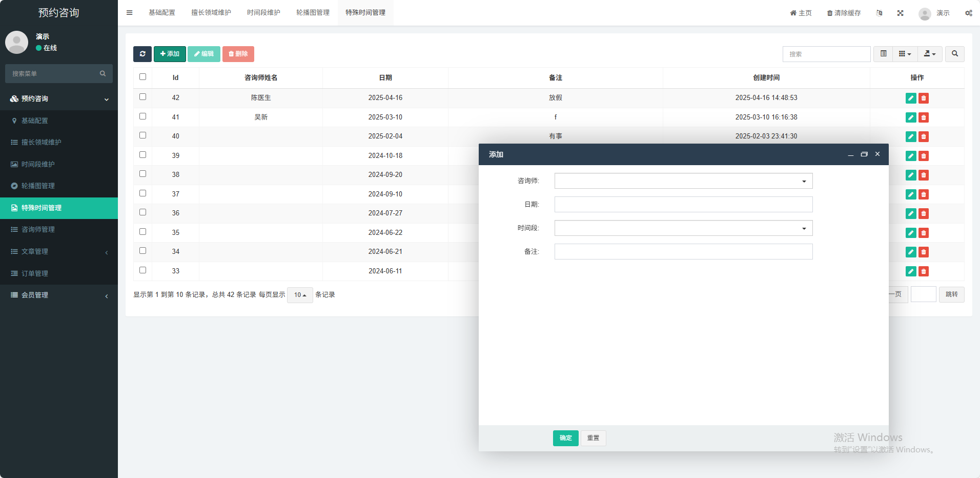
Task: Check the select-all checkbox in table header
Action: [143, 77]
